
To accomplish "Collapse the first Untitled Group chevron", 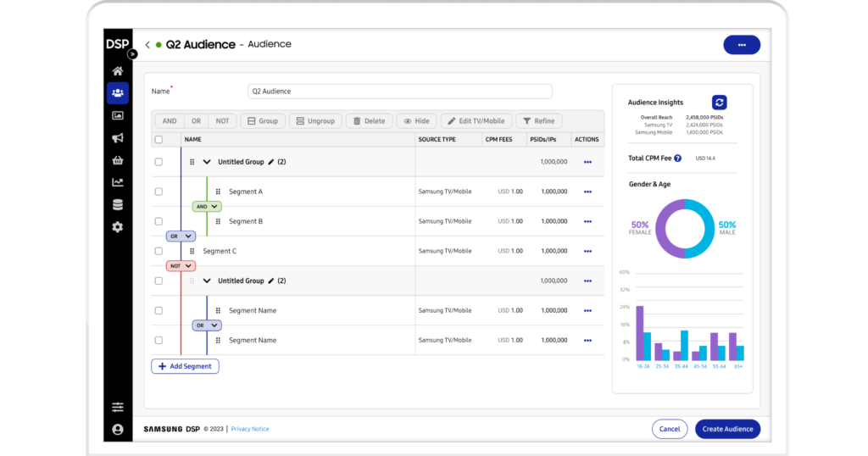I will tap(207, 162).
